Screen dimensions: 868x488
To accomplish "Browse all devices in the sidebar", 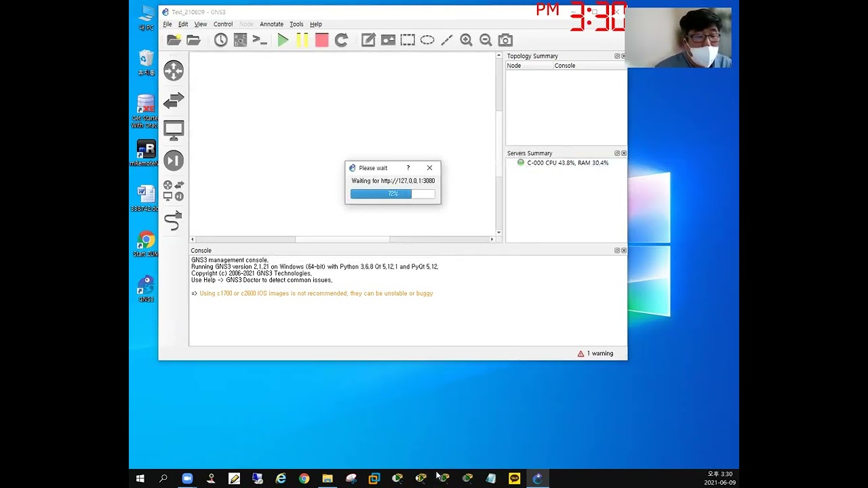I will tap(174, 190).
